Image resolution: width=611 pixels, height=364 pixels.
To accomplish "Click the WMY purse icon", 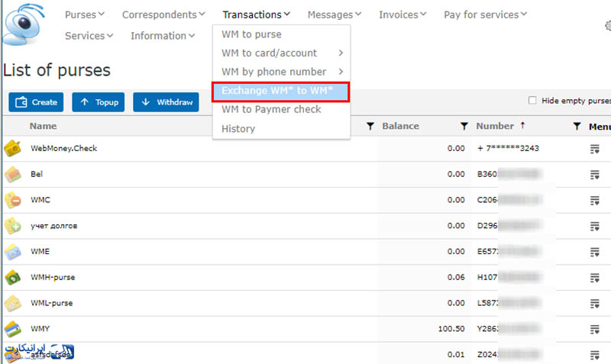I will coord(12,329).
